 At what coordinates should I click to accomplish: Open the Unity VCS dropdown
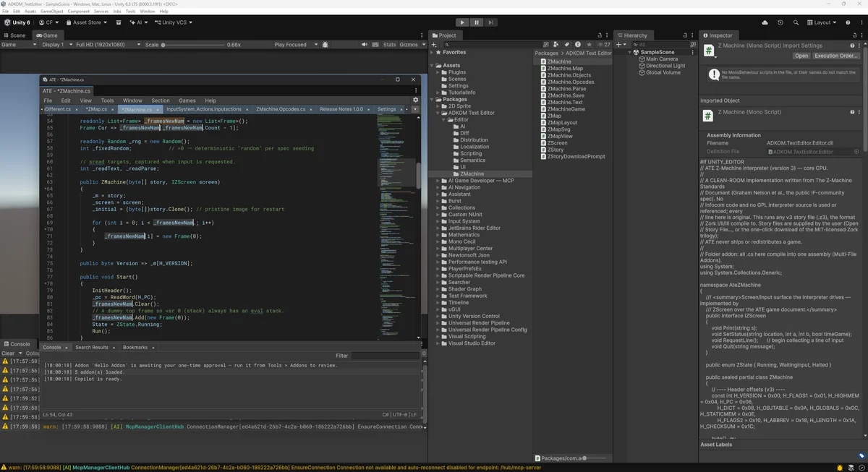(172, 22)
